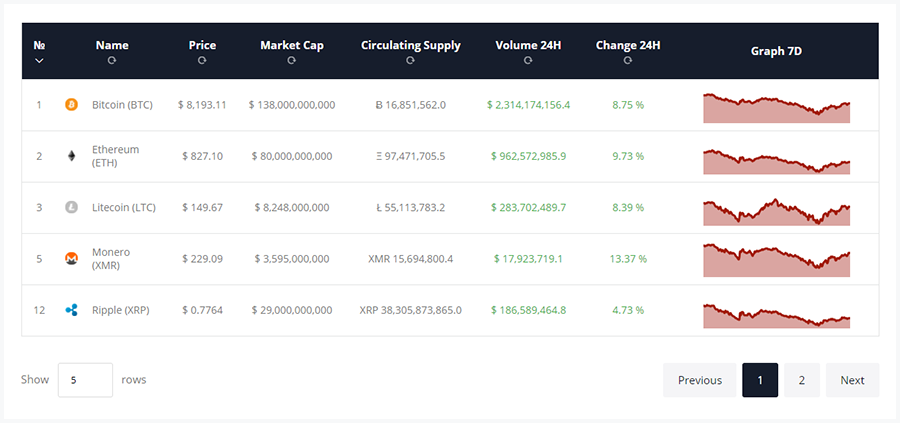Click refresh icon under Price header

pyautogui.click(x=202, y=60)
